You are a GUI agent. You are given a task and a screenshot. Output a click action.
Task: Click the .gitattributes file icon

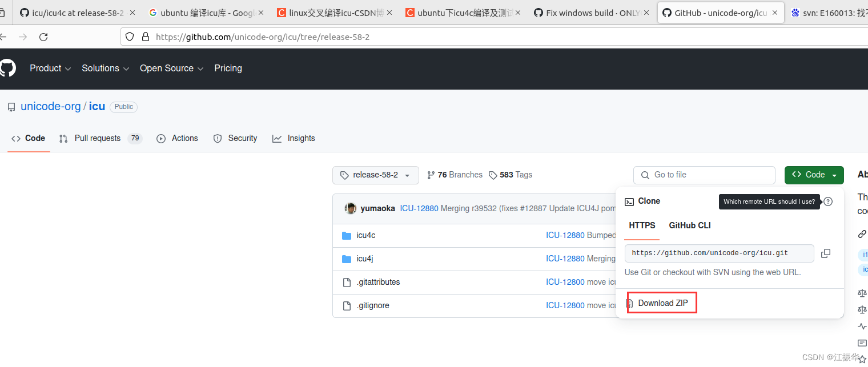(x=346, y=283)
